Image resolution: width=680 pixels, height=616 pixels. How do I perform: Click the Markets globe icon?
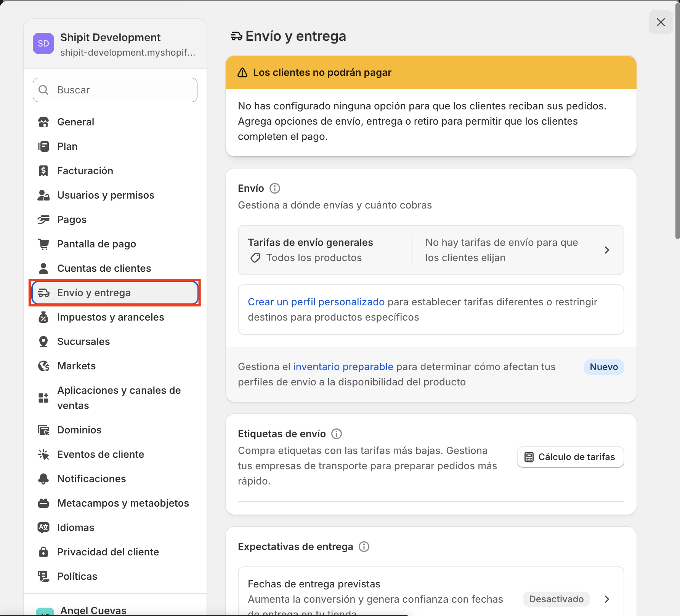point(44,366)
